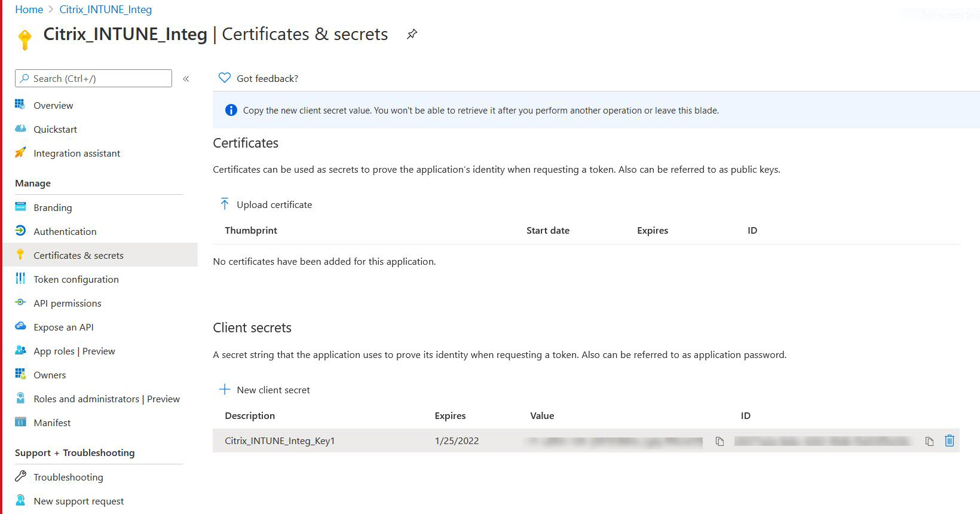The height and width of the screenshot is (514, 980).
Task: Click the Client secrets section heading
Action: point(252,328)
